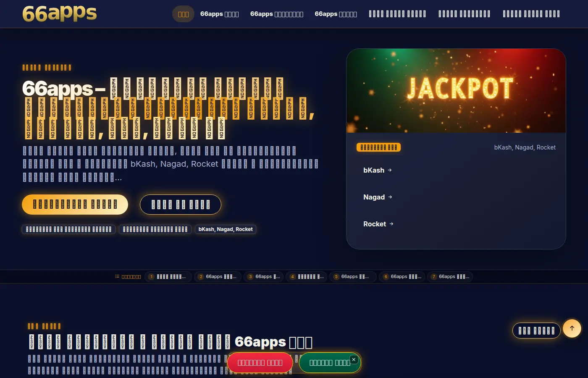
Task: Jump to contents item numbered 7
Action: tap(450, 276)
